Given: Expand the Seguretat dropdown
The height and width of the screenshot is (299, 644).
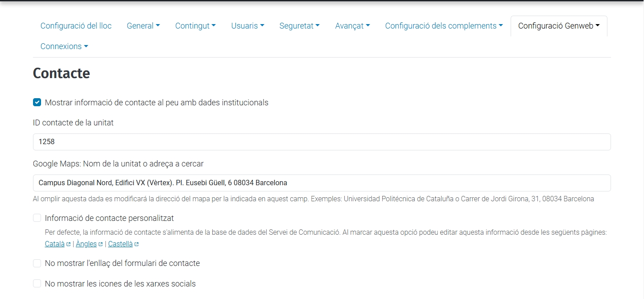Looking at the screenshot, I should tap(299, 25).
